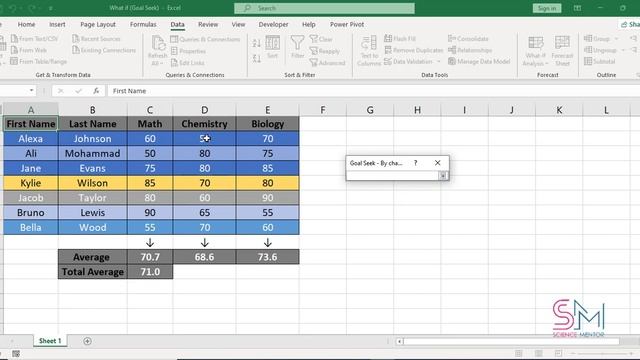This screenshot has height=360, width=640.
Task: Select the Chemistry header cell
Action: click(204, 124)
